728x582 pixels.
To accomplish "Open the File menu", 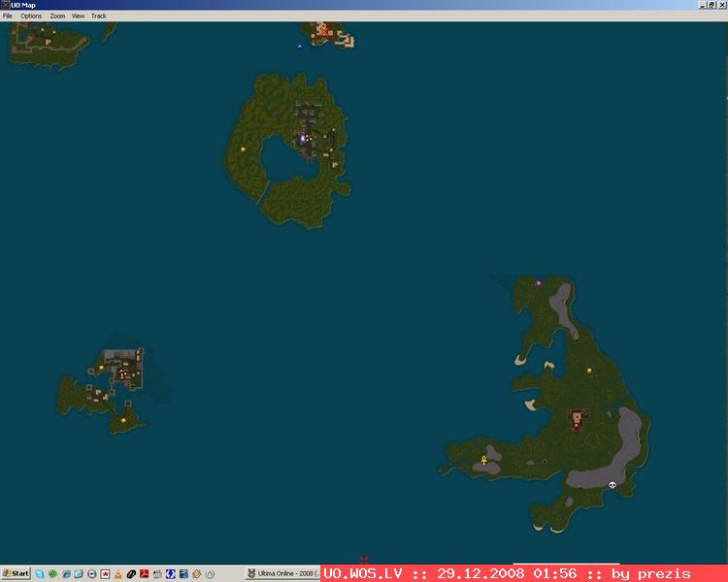I will point(8,16).
